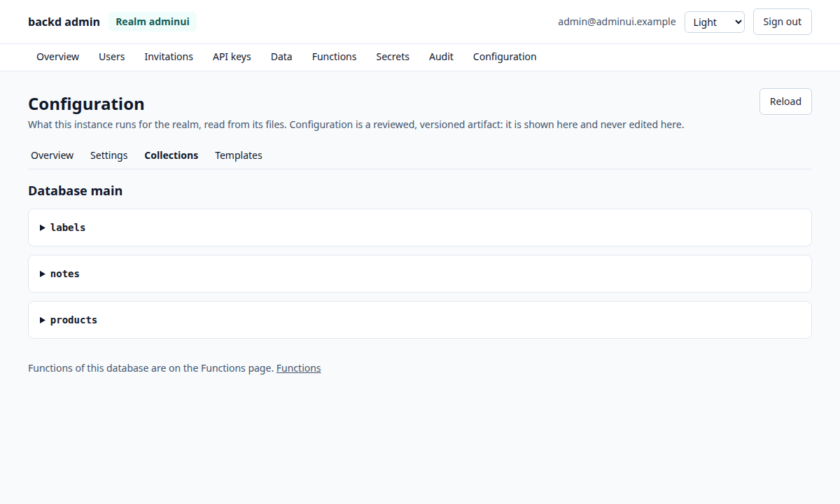The height and width of the screenshot is (504, 840).
Task: Click the Sign out button
Action: point(782,22)
